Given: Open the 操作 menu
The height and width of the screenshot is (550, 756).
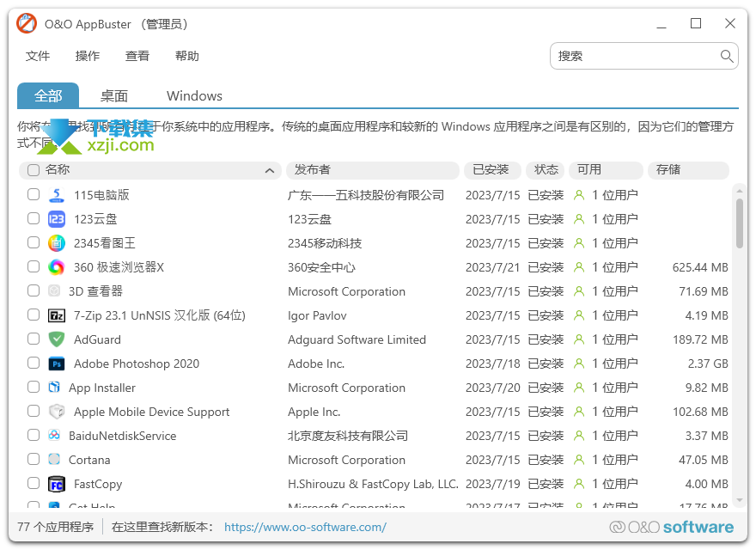Looking at the screenshot, I should (88, 56).
